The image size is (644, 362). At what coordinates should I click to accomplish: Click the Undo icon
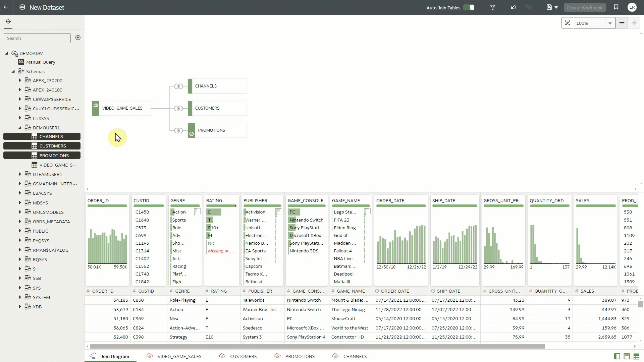[513, 7]
